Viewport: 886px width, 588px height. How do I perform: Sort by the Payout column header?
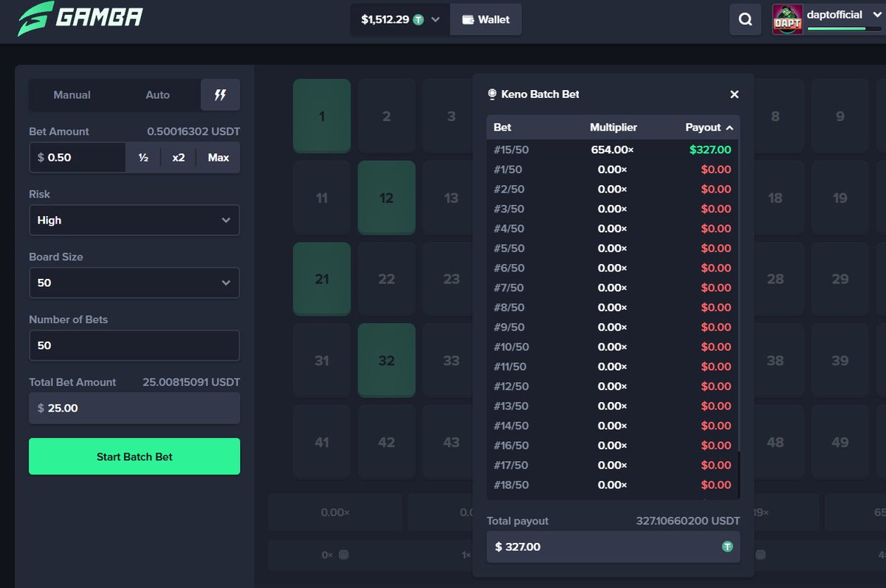click(x=709, y=128)
